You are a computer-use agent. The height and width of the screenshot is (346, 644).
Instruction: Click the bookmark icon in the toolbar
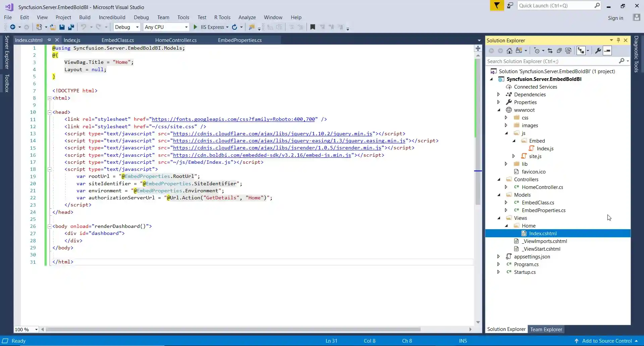313,27
